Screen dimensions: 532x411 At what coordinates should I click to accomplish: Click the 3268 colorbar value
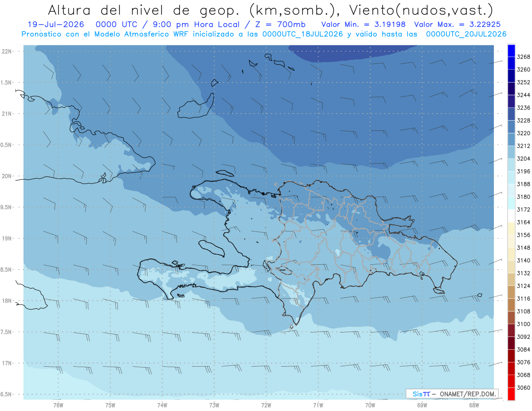[x=524, y=57]
